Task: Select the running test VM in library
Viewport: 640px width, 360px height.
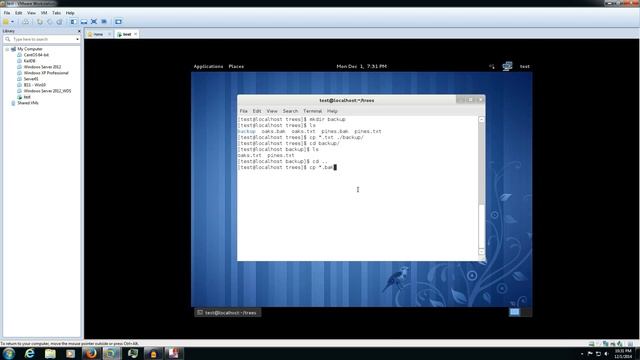Action: point(27,97)
